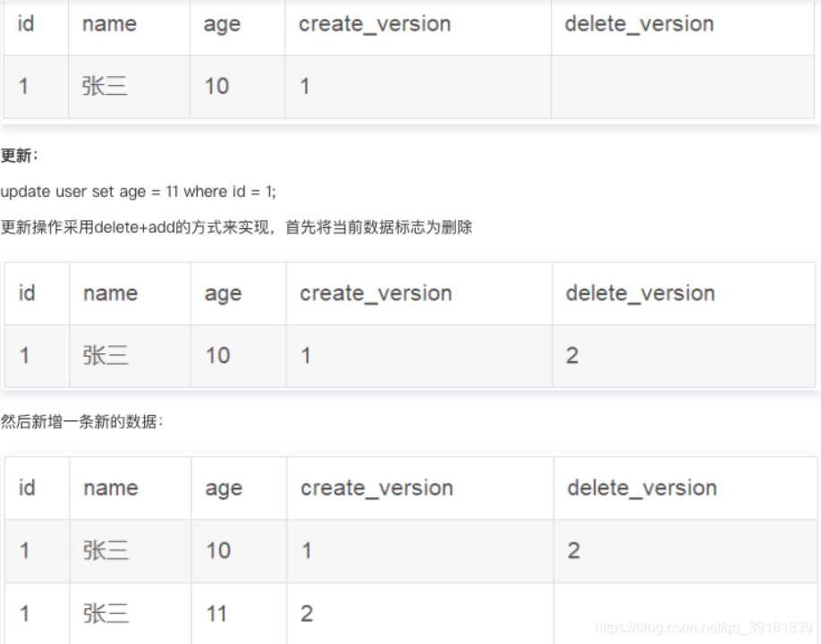Click the SQL line "update user set age = 11 where id = 1;"
The height and width of the screenshot is (644, 821).
139,191
